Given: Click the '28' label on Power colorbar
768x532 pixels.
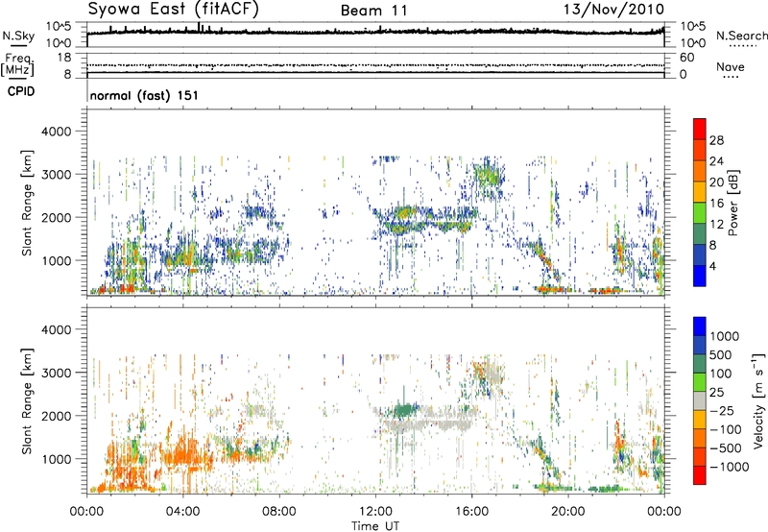Looking at the screenshot, I should coord(716,140).
